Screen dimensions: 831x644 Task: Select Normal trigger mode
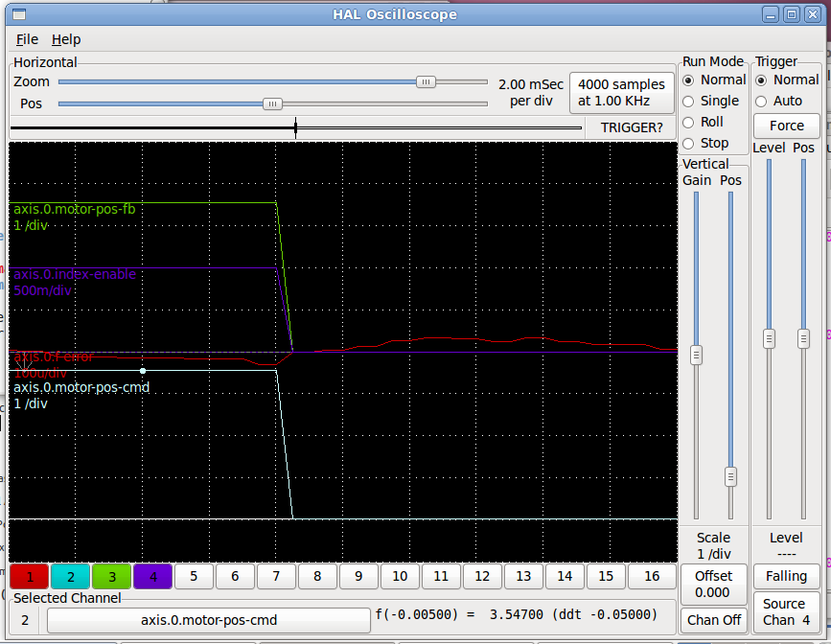coord(787,80)
